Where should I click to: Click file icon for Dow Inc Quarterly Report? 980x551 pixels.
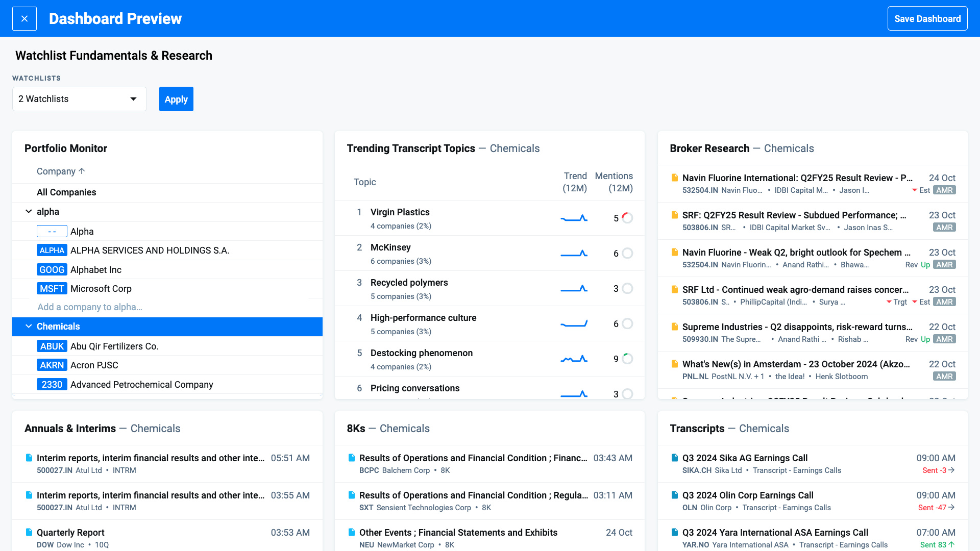click(x=29, y=532)
